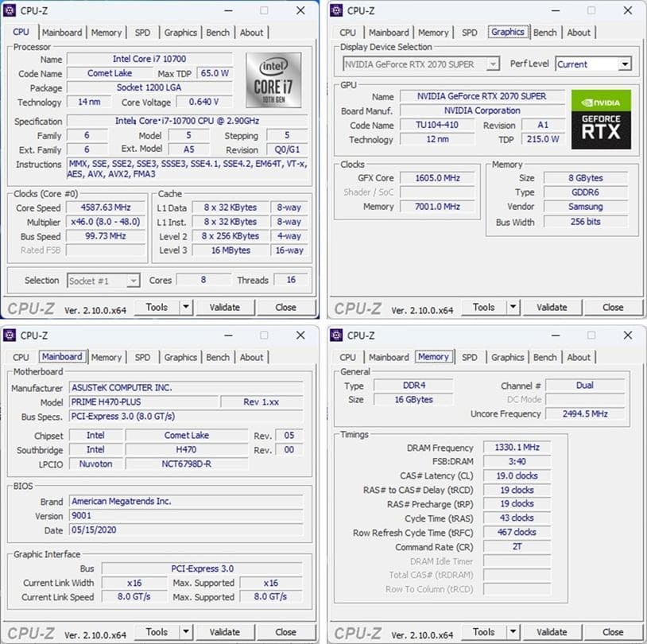Open the display device selection dropdown
This screenshot has width=647, height=644.
[x=494, y=64]
